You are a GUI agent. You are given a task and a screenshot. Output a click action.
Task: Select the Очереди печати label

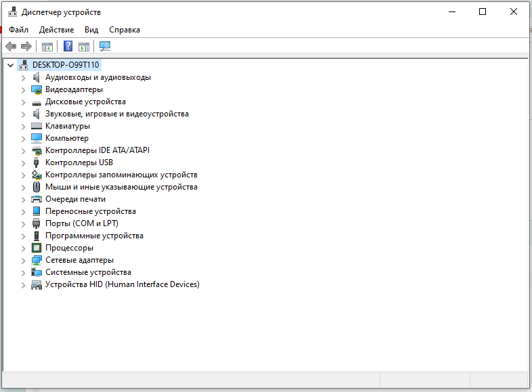tap(75, 199)
